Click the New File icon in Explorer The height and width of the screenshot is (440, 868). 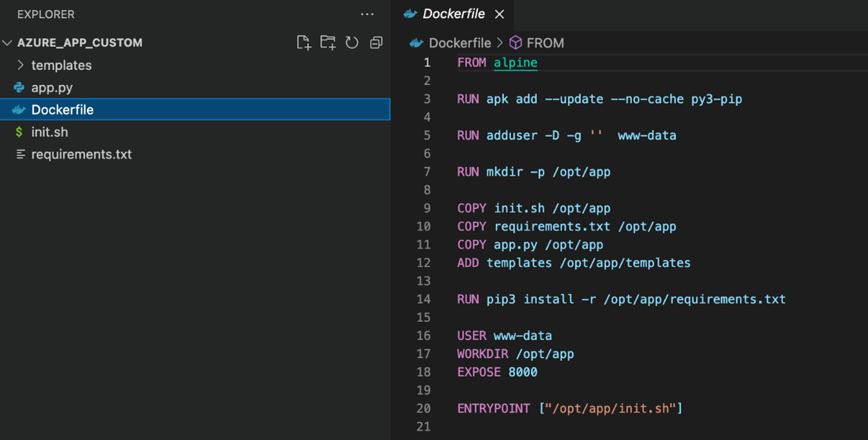tap(303, 43)
